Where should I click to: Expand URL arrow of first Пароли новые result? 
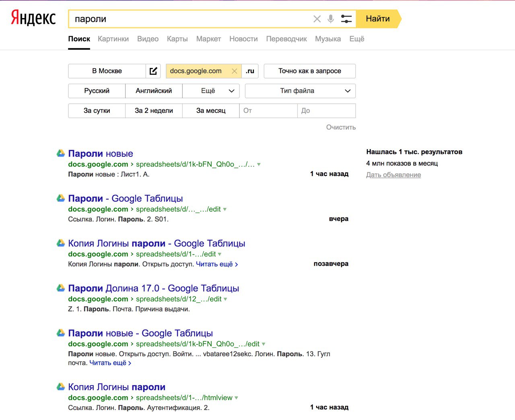[x=259, y=164]
